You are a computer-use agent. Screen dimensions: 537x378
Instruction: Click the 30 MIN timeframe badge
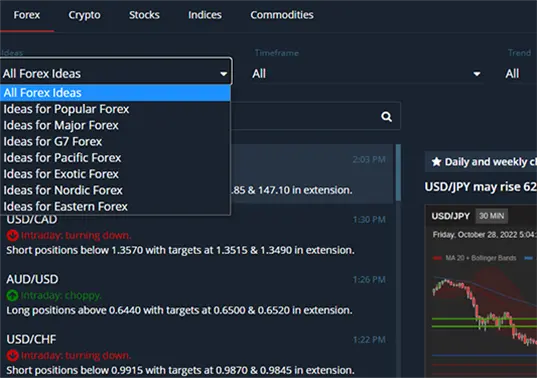click(491, 216)
